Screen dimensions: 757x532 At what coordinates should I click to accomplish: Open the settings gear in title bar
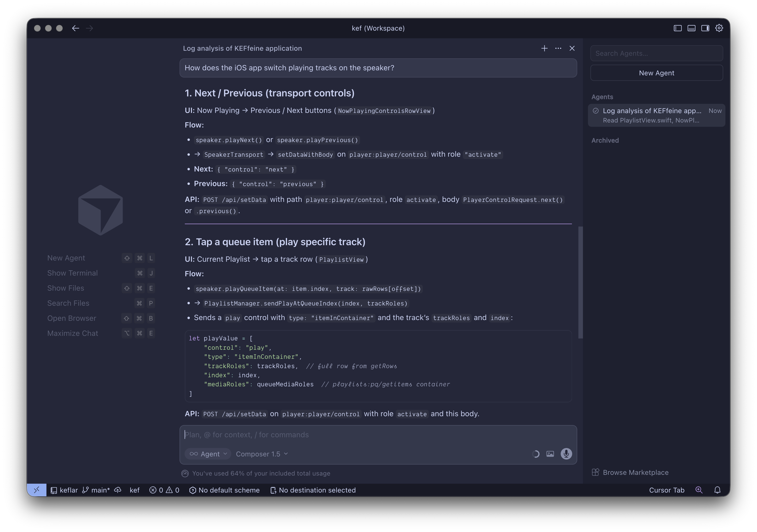[719, 28]
